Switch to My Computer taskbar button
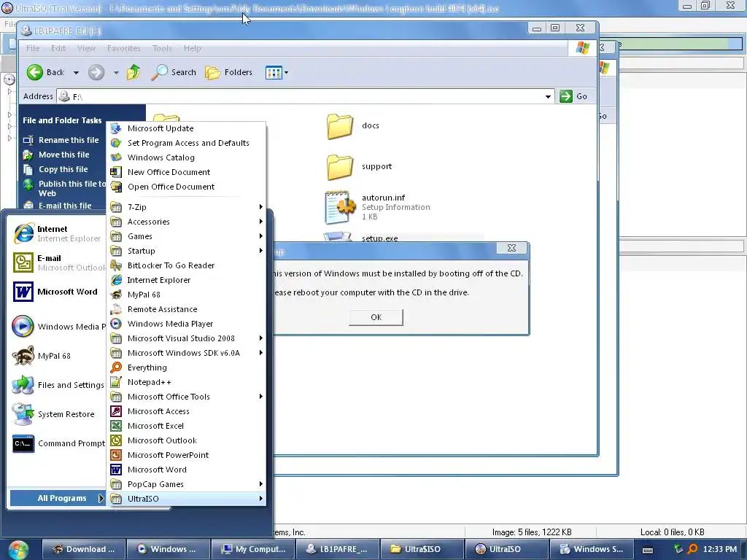The height and width of the screenshot is (560, 747). 253,549
